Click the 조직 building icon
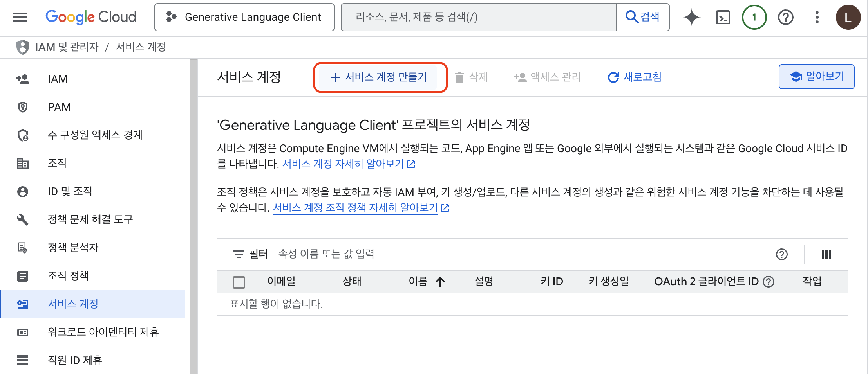868x374 pixels. pyautogui.click(x=23, y=163)
